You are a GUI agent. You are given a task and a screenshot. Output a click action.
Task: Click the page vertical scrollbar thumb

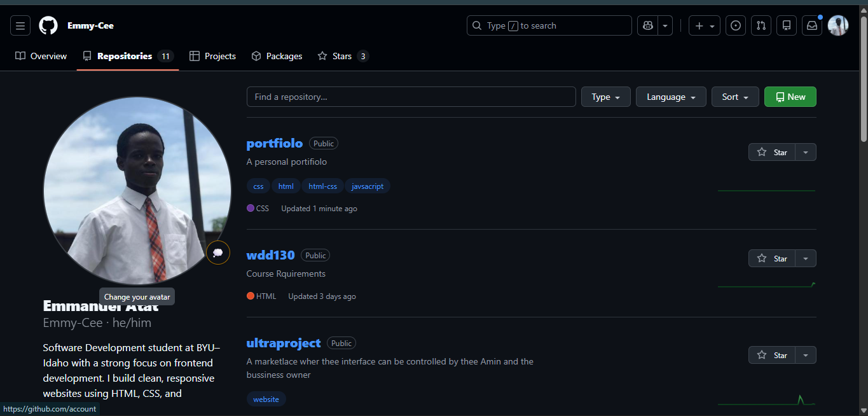tap(864, 79)
